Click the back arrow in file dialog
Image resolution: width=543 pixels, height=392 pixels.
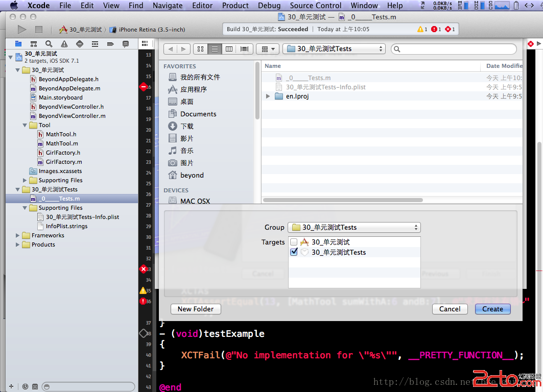pyautogui.click(x=170, y=49)
